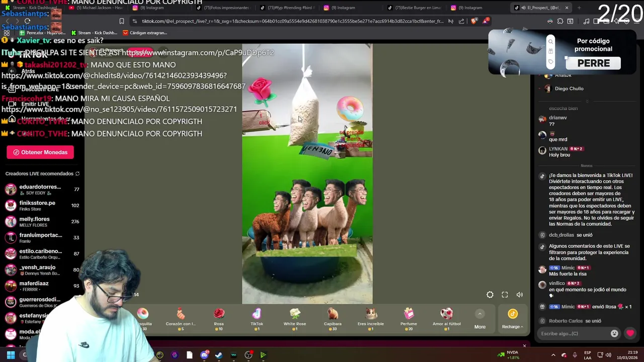Click username LYNKAN in chat
The image size is (644, 362).
[558, 149]
